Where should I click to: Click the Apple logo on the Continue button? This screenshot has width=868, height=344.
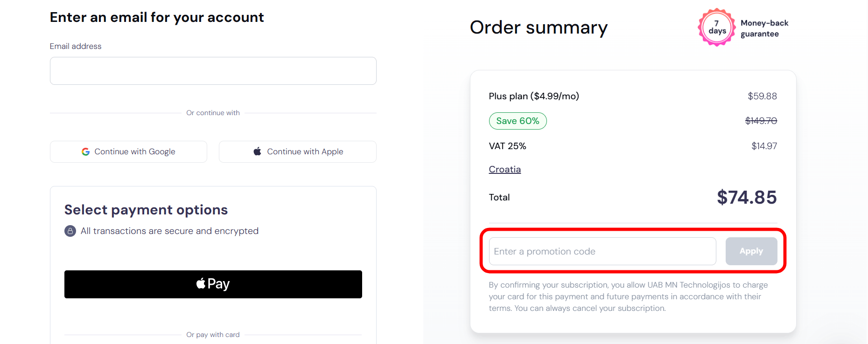tap(257, 151)
